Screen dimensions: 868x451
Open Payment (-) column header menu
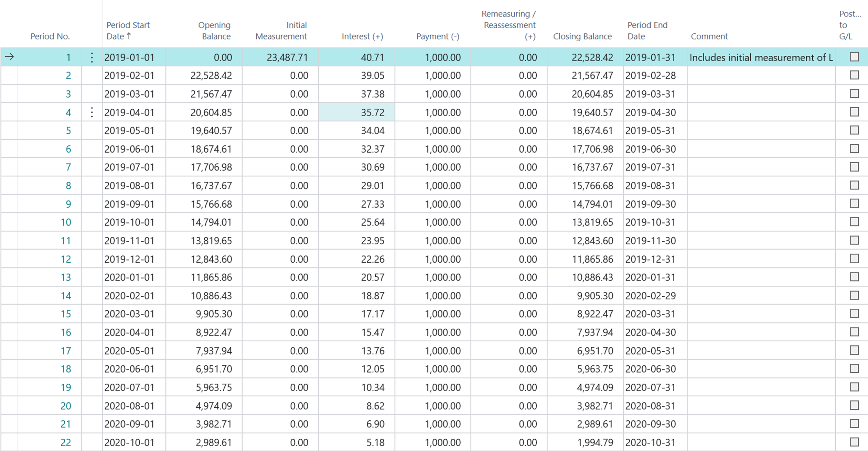(x=438, y=36)
